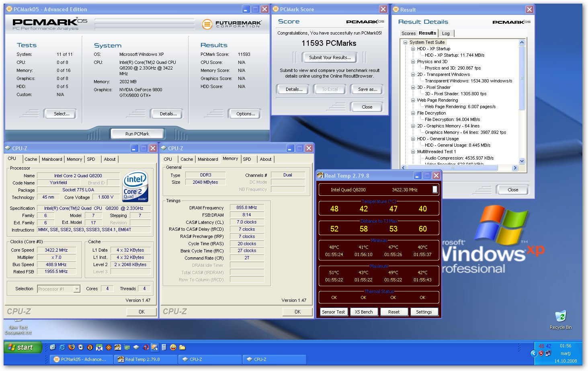Open the orange gear quick launch icon
The image size is (588, 371).
pos(109,347)
